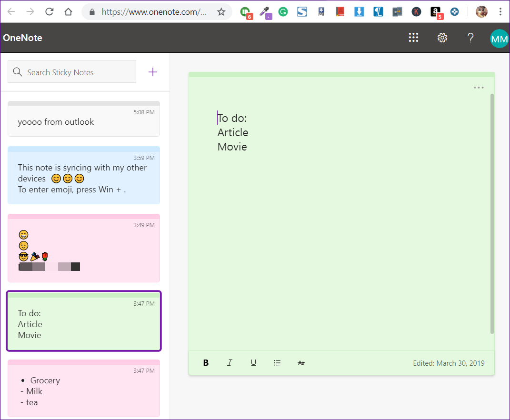Open the Amazon extension with badge 5
Screen dimensions: 510x420
pos(436,13)
